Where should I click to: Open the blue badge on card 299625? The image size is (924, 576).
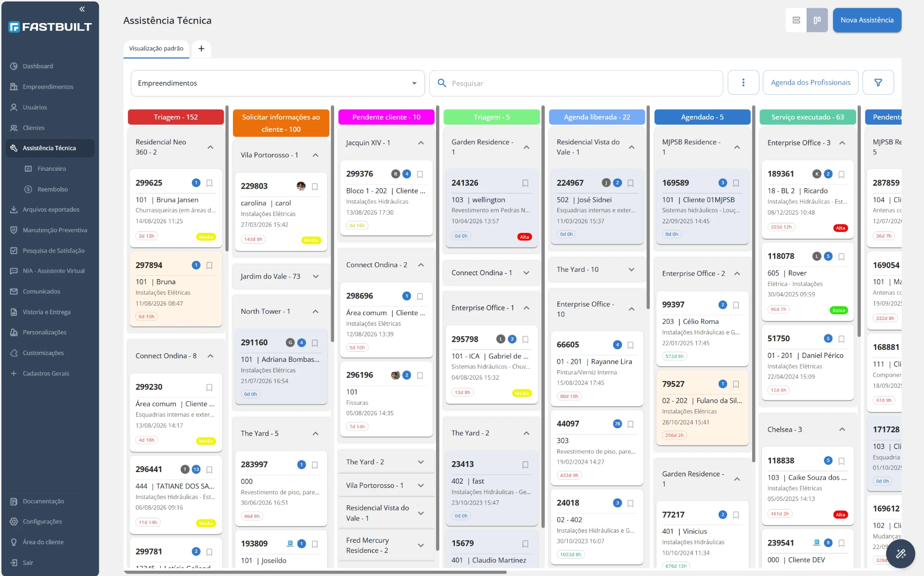pyautogui.click(x=196, y=183)
